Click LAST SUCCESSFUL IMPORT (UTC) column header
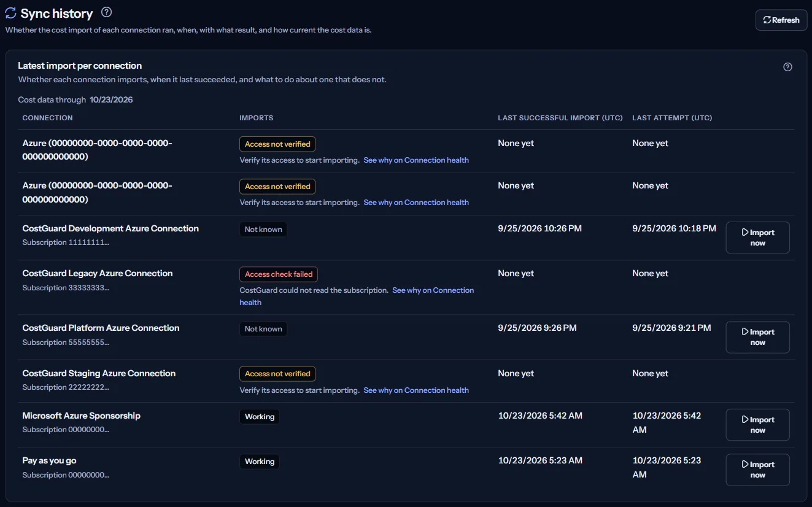Image resolution: width=812 pixels, height=507 pixels. click(560, 118)
